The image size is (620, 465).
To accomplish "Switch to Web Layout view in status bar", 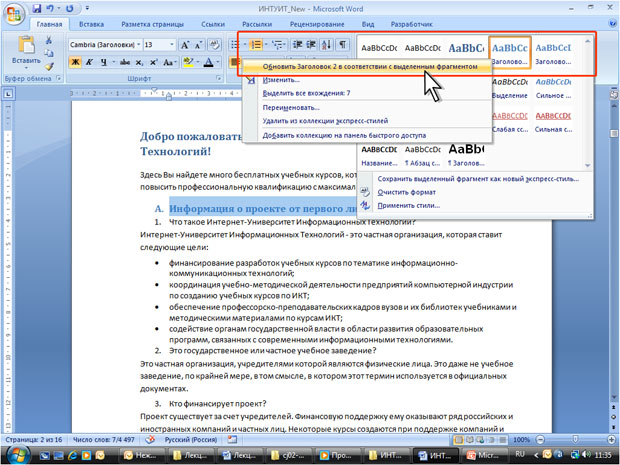I will click(x=480, y=440).
